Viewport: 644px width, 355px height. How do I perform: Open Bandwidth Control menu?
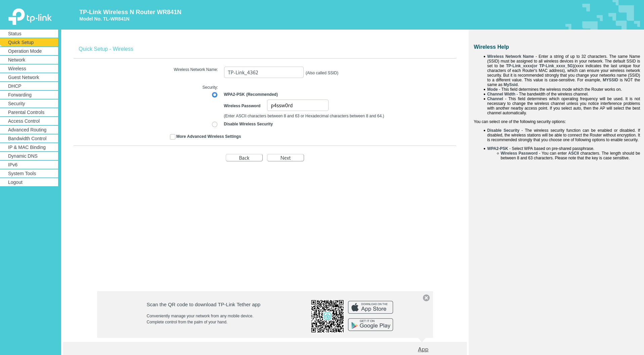(x=29, y=139)
